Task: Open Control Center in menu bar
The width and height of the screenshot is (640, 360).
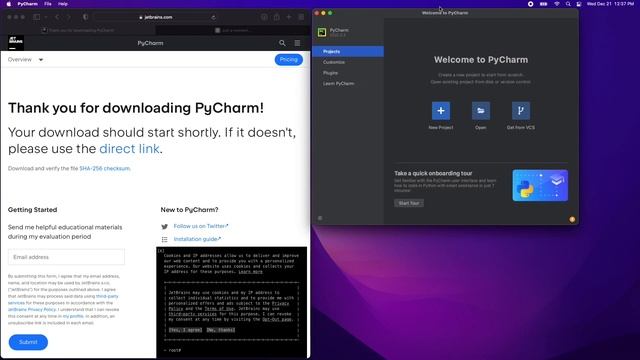Action: coord(579,4)
